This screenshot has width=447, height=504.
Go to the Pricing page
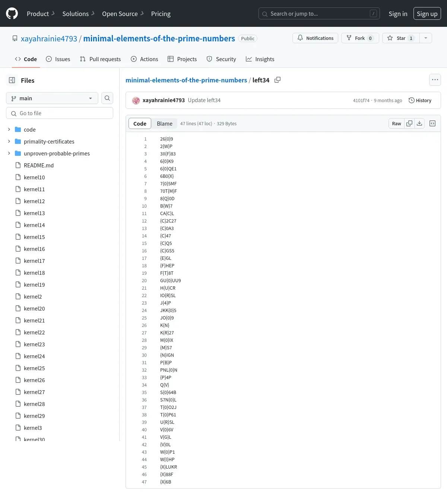click(161, 14)
